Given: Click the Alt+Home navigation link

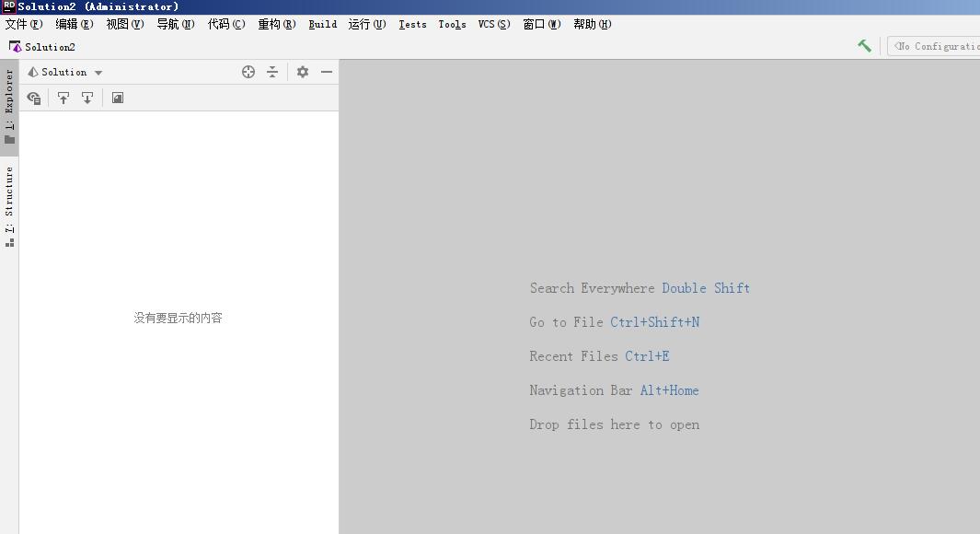Looking at the screenshot, I should pyautogui.click(x=669, y=390).
